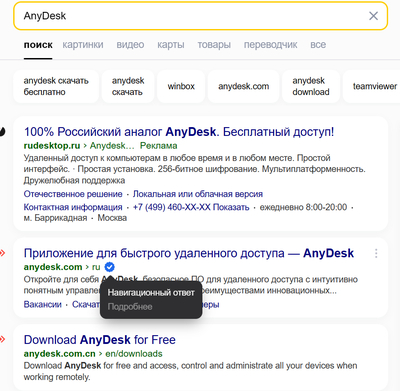
Task: Click the red arrow icon beside anydesk.com result
Action: [x=2, y=253]
